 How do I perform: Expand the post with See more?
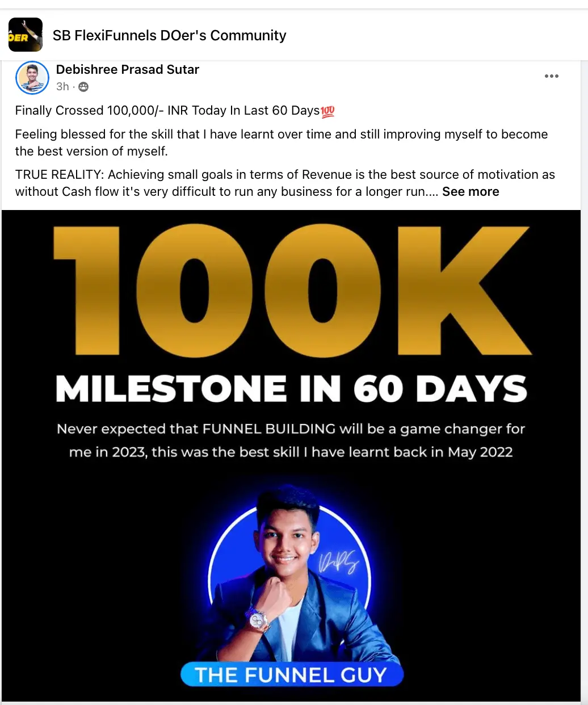click(x=471, y=192)
